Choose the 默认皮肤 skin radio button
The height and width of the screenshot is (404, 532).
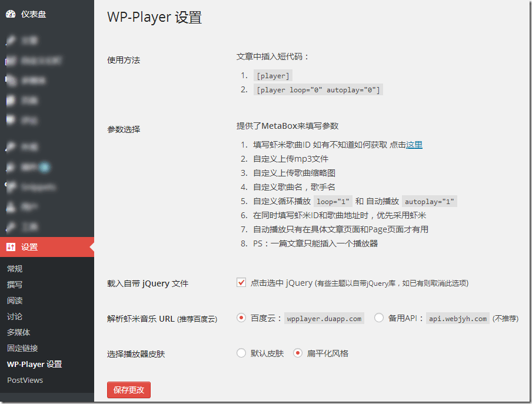tap(241, 353)
